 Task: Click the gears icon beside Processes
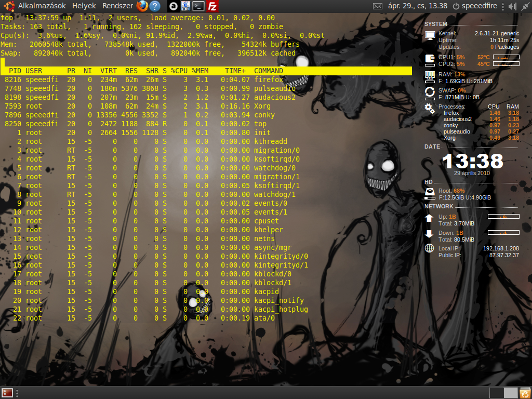pos(430,109)
